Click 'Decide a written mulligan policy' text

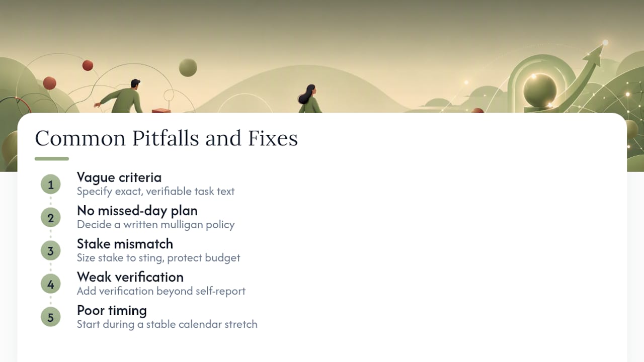pos(155,224)
